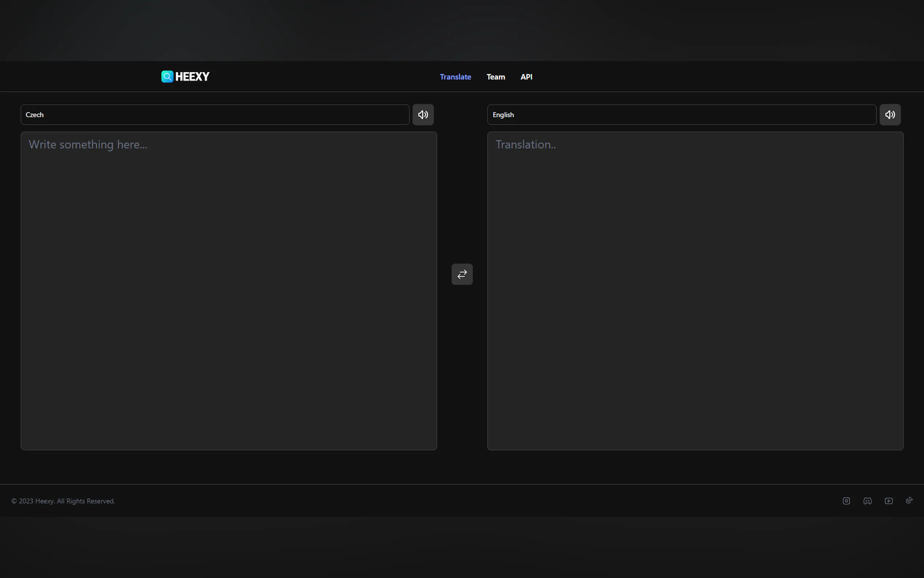
Task: Play audio for the English translation
Action: [x=890, y=115]
